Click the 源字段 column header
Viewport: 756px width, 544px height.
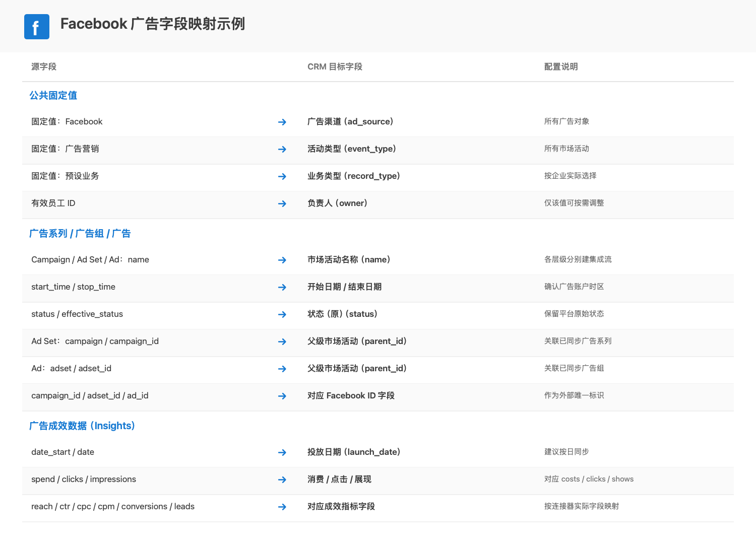(44, 66)
